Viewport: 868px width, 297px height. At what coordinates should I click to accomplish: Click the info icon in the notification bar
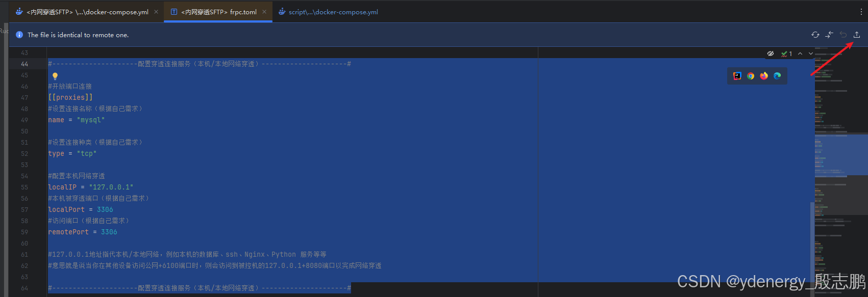point(19,35)
